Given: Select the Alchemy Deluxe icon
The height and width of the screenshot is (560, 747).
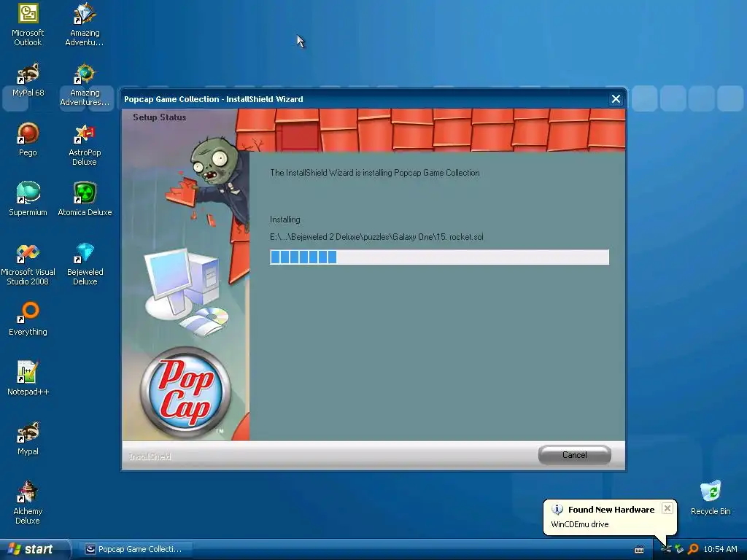Looking at the screenshot, I should point(28,503).
